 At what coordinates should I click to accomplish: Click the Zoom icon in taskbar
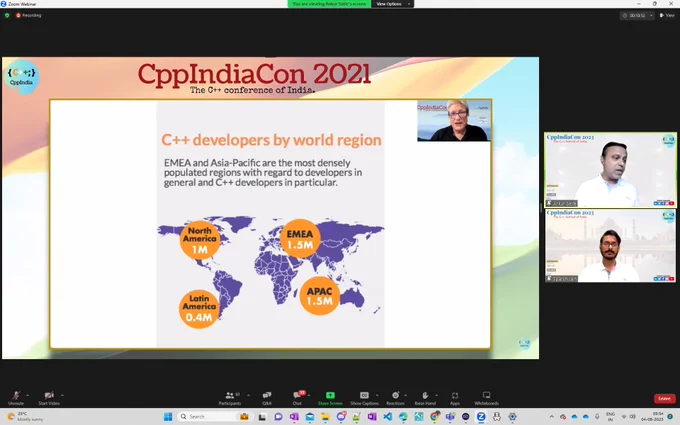click(481, 417)
